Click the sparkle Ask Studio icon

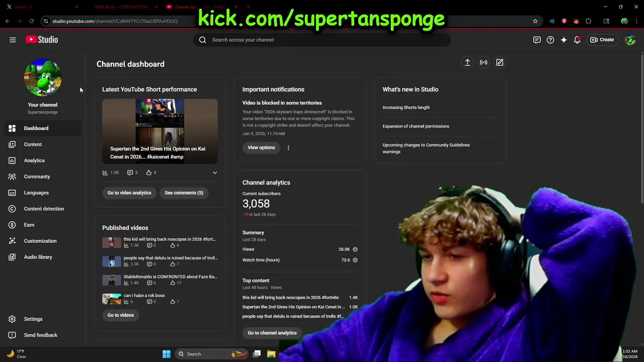click(x=563, y=40)
